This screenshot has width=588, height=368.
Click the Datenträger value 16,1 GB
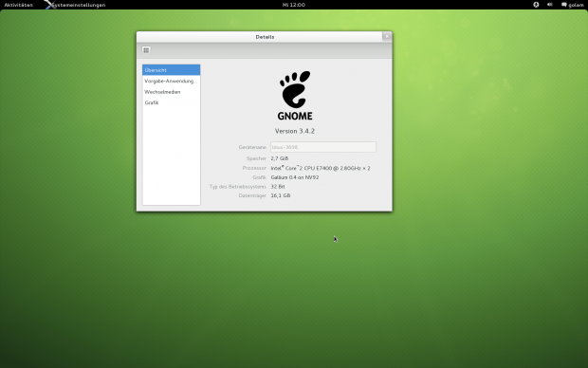281,195
